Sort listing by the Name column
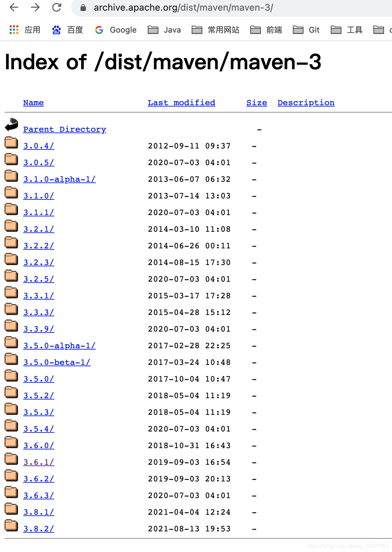 tap(33, 103)
